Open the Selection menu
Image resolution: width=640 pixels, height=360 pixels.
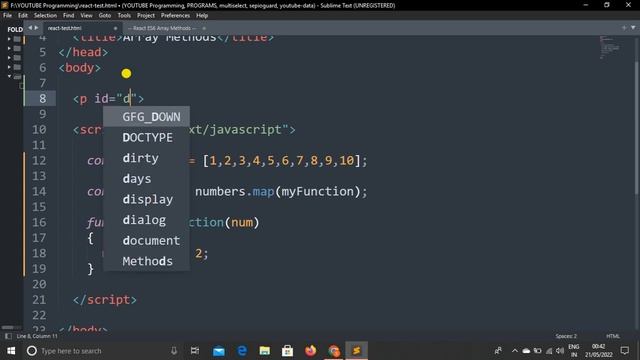[x=45, y=16]
